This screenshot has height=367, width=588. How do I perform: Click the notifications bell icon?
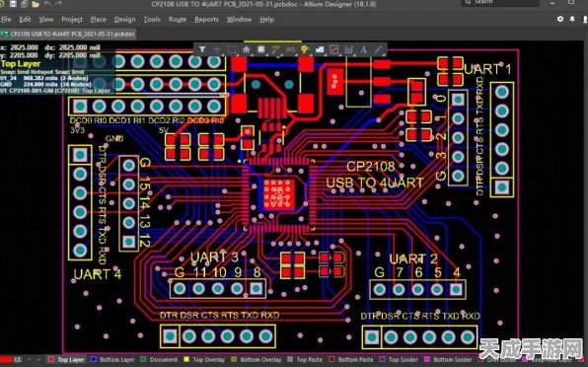(x=572, y=19)
